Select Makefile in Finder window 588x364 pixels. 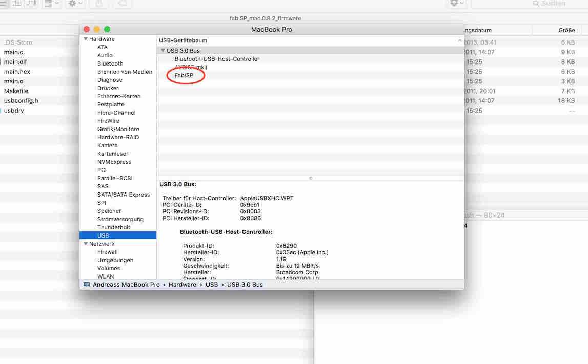(x=16, y=91)
